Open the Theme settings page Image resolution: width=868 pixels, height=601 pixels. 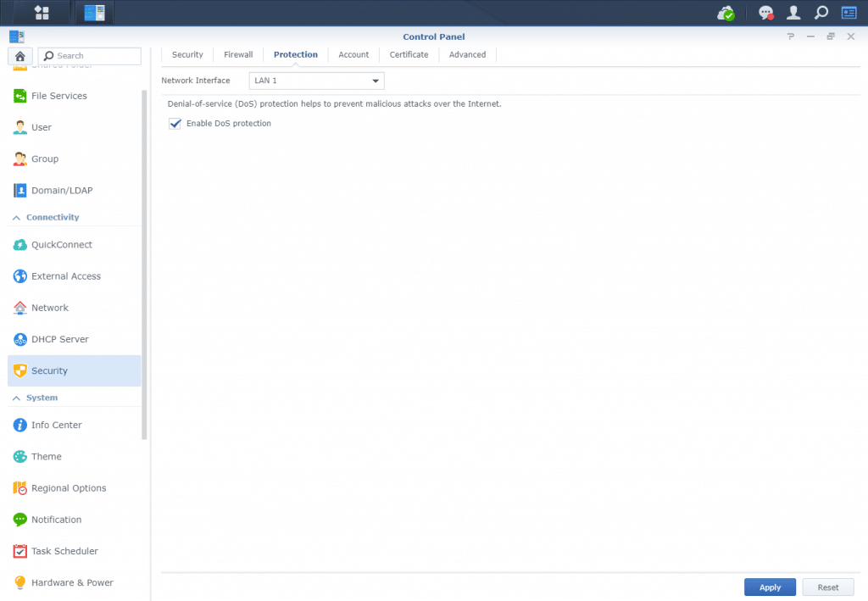tap(48, 456)
